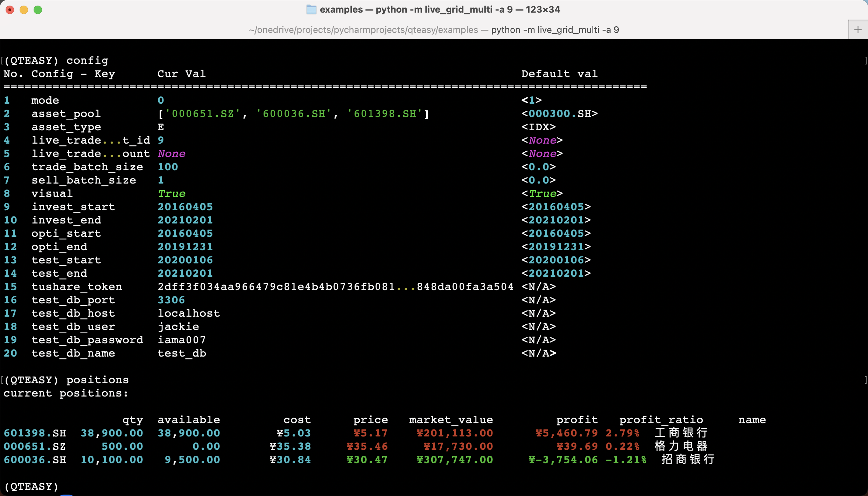Click the asset_pool current value list
The height and width of the screenshot is (496, 868).
point(293,114)
